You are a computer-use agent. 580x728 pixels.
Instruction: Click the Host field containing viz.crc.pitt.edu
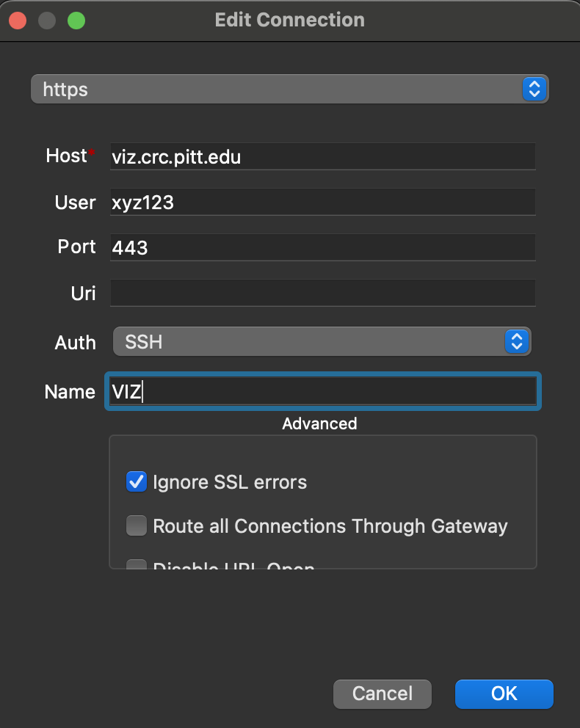point(323,156)
